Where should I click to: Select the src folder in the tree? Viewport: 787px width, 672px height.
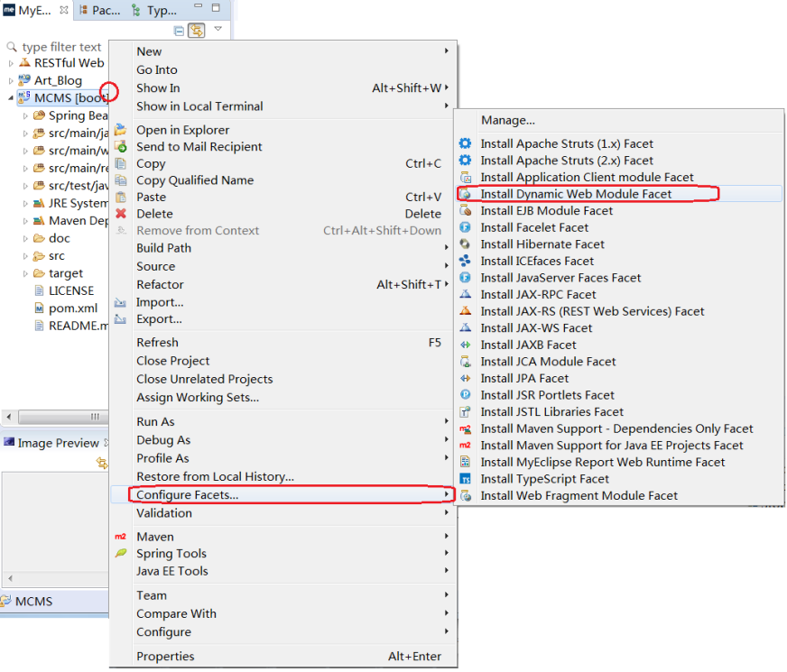(49, 256)
